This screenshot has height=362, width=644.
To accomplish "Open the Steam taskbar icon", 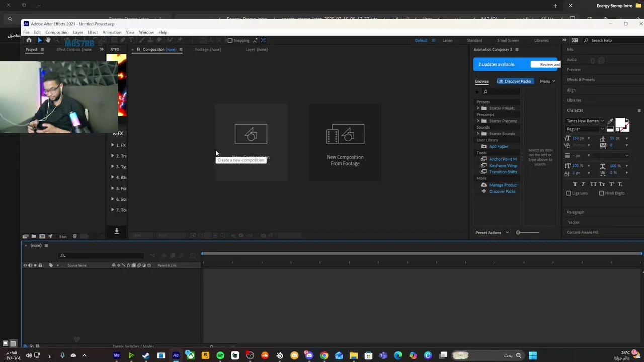I will pos(146,356).
